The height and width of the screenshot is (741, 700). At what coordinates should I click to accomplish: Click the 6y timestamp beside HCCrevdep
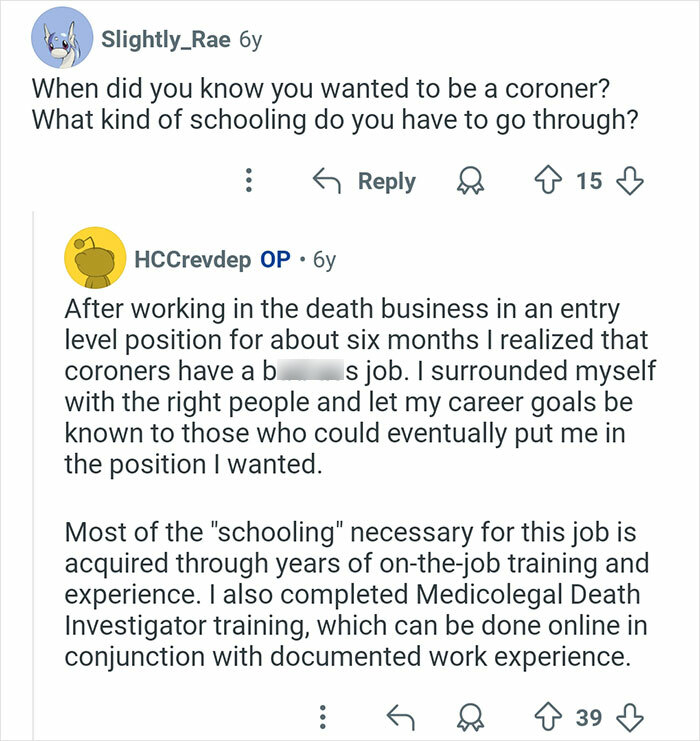coord(324,260)
